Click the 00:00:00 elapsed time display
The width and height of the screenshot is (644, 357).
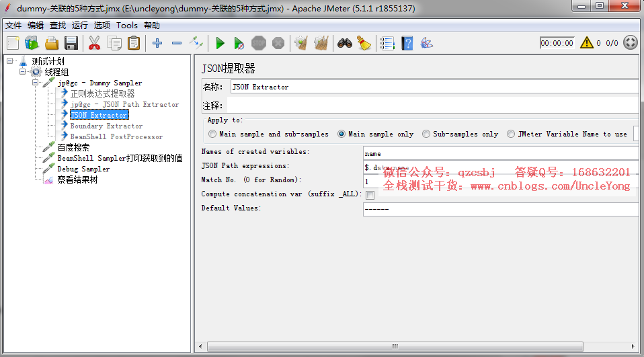[x=557, y=43]
